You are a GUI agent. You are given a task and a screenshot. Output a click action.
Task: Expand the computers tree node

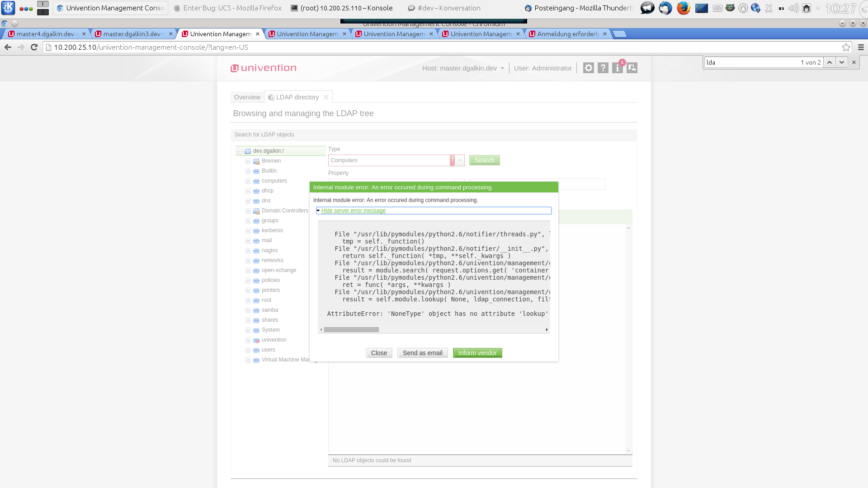point(248,181)
